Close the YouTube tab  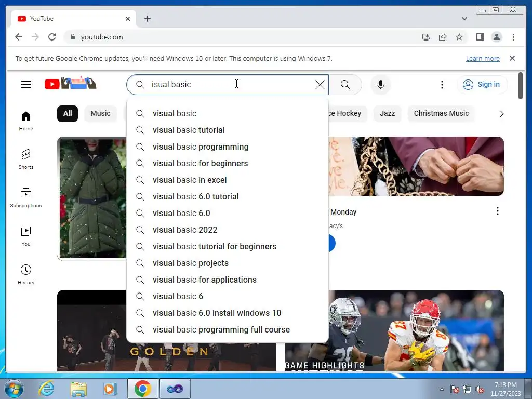(x=128, y=19)
